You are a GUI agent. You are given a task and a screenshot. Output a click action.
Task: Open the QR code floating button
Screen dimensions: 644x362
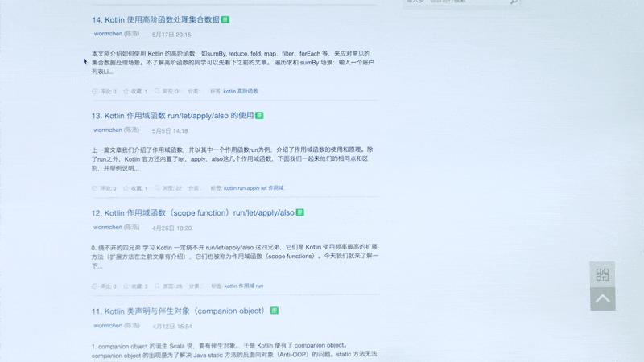[x=602, y=274]
